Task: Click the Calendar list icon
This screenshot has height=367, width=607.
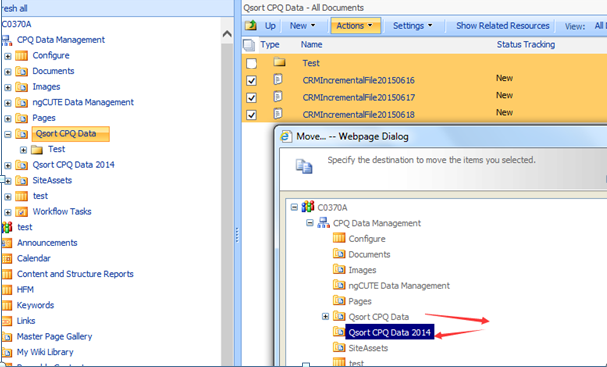Action: click(7, 259)
